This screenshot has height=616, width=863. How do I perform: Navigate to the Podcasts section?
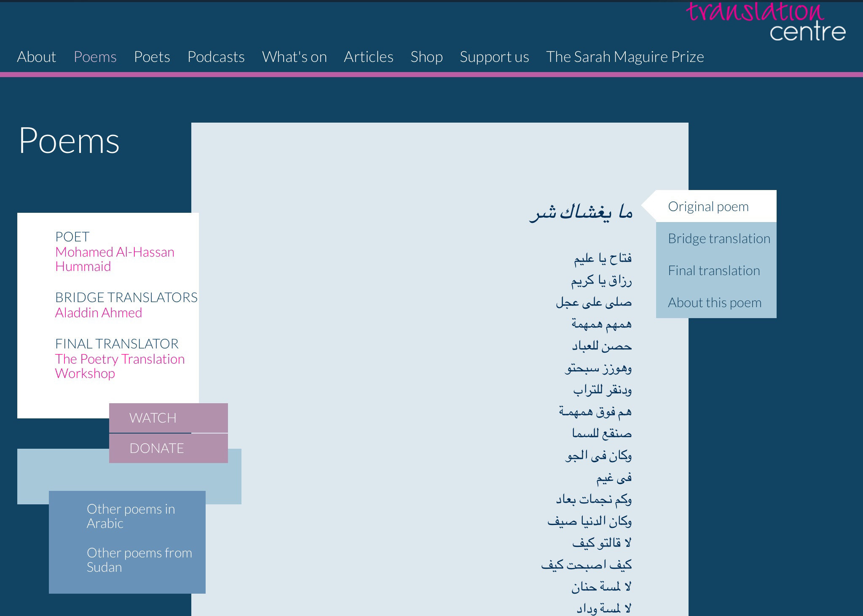pos(216,57)
